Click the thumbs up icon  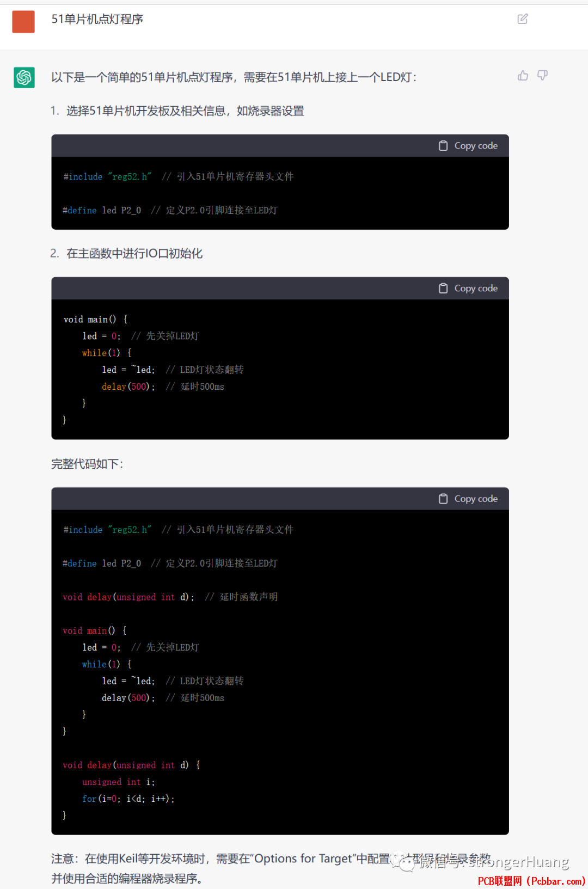click(523, 76)
